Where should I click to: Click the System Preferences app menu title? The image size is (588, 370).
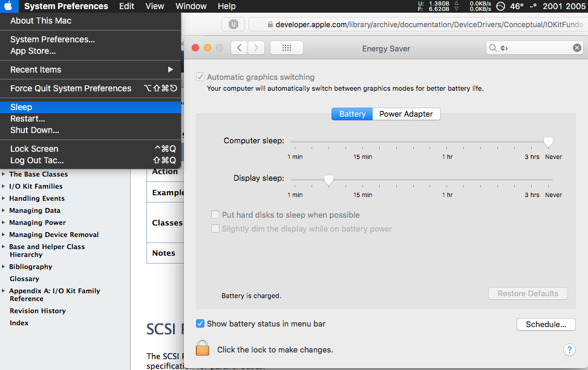point(66,6)
